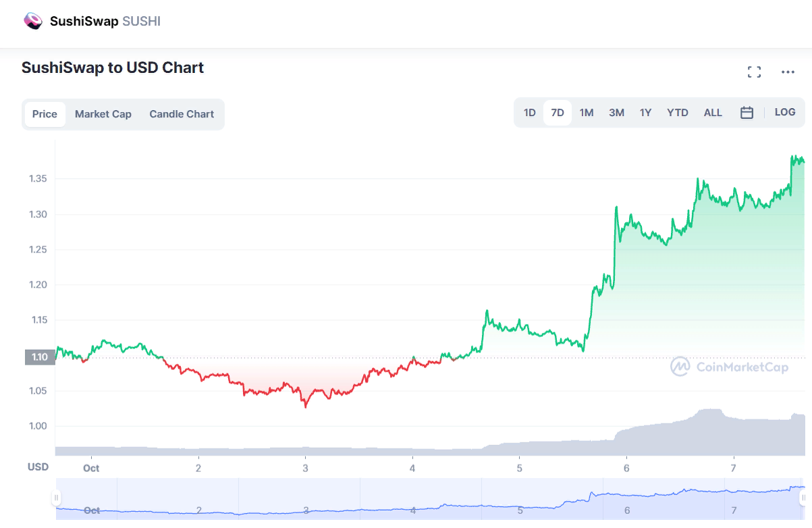Toggle the LOG scale
This screenshot has height=528, width=812.
[785, 112]
